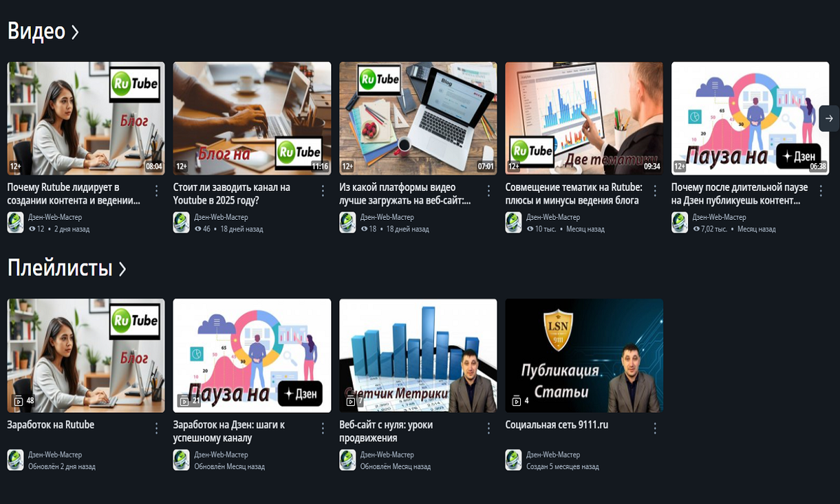The image size is (840, 504).
Task: Click playlist title 'Заработок на Дзен: шаги к успешному каналу'
Action: click(229, 431)
